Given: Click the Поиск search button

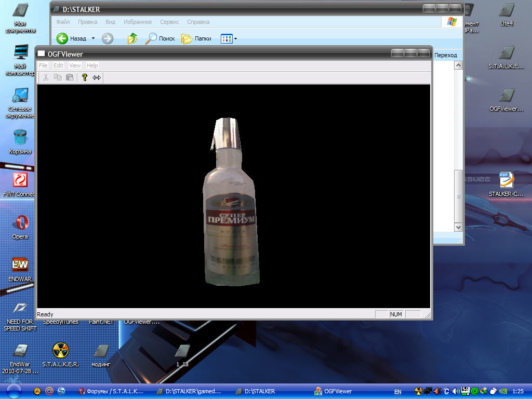Looking at the screenshot, I should (161, 38).
